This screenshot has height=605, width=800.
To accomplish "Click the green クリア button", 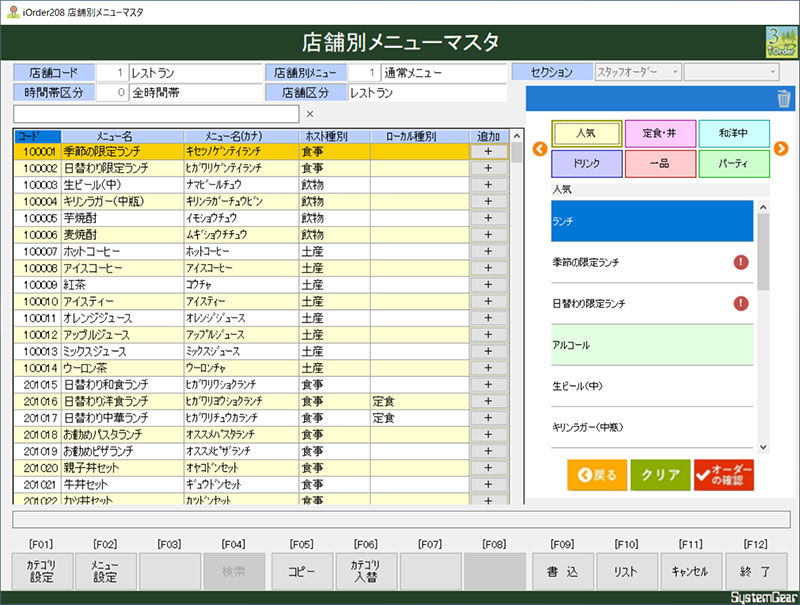I will (660, 475).
